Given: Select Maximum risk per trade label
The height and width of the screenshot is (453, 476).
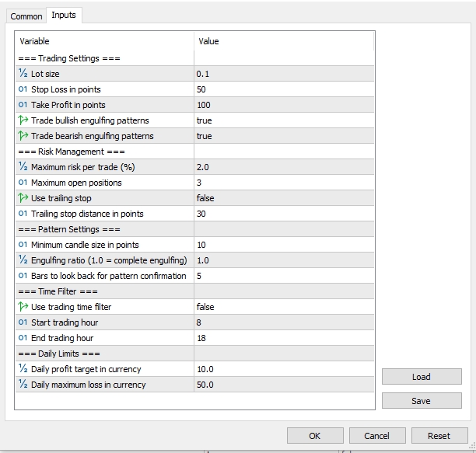Looking at the screenshot, I should click(83, 167).
